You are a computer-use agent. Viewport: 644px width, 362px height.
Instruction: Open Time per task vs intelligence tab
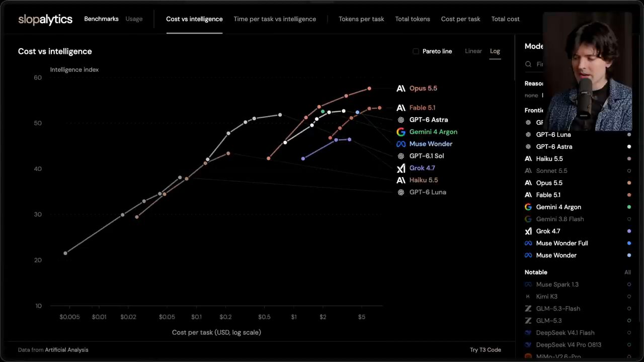pos(275,19)
